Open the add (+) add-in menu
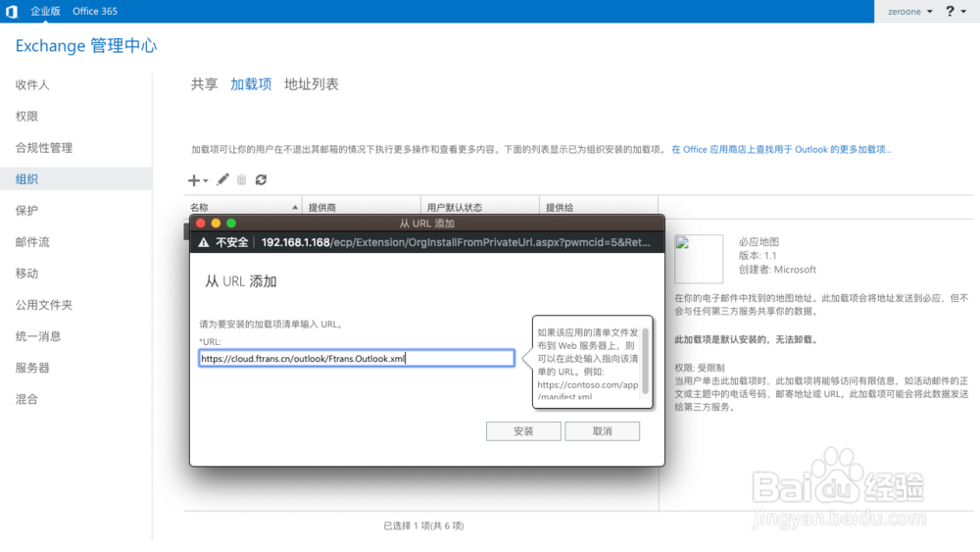The image size is (980, 552). coord(198,180)
